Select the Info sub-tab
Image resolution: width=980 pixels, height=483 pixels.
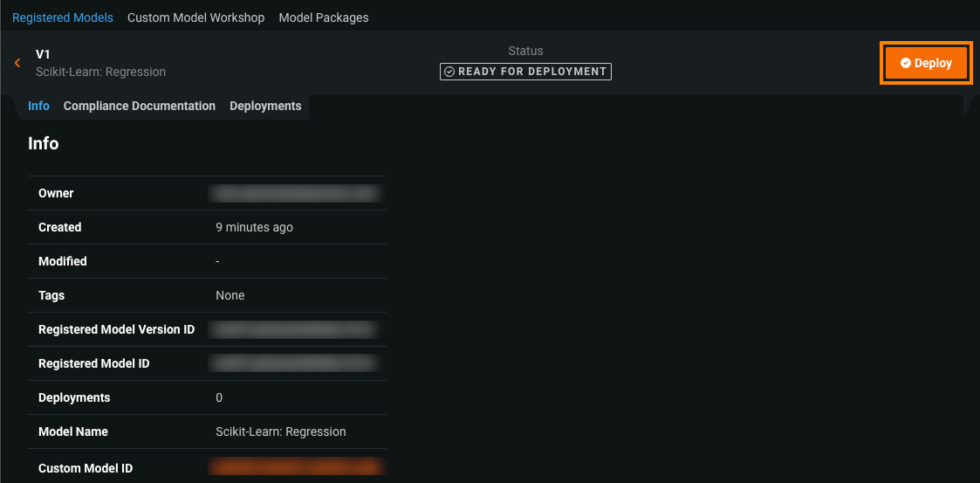pyautogui.click(x=38, y=106)
